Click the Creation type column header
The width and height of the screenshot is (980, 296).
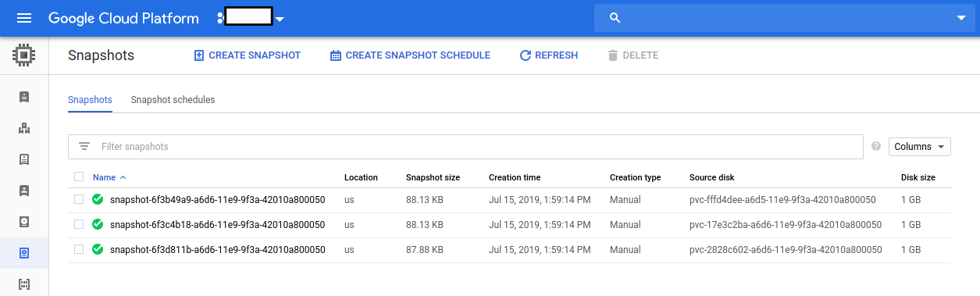click(x=636, y=177)
